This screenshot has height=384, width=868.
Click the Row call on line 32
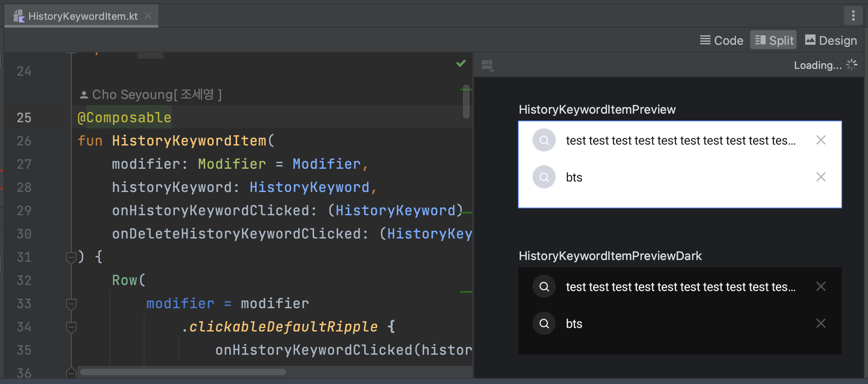[125, 280]
